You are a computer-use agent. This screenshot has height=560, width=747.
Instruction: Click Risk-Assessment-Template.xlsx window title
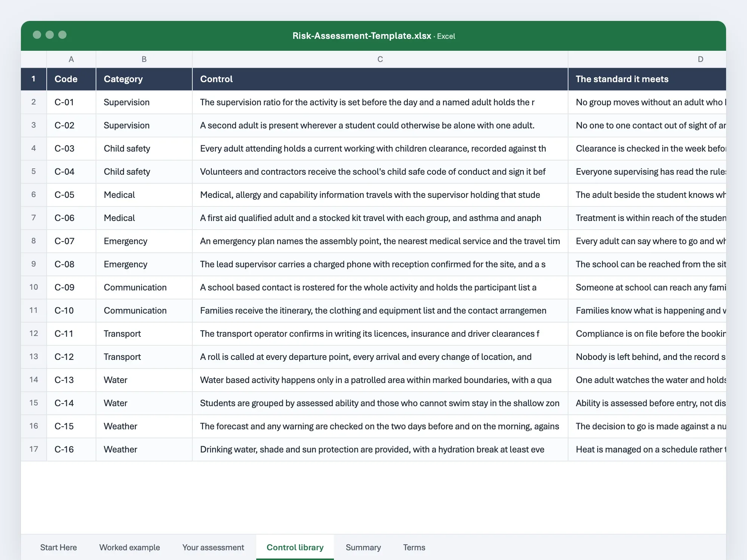tap(362, 36)
